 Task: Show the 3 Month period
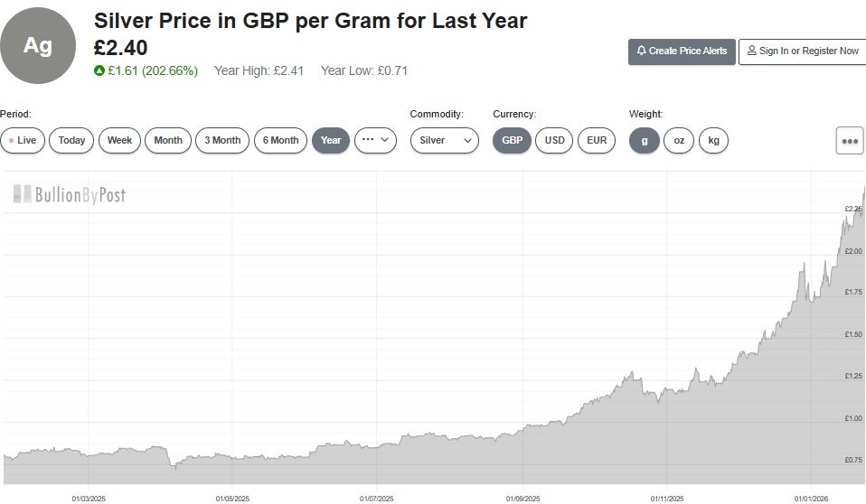click(221, 141)
